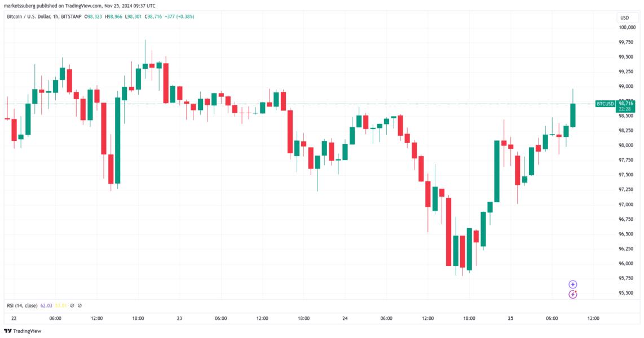Click the second null icon beside RSI
The image size is (644, 338).
tap(80, 306)
